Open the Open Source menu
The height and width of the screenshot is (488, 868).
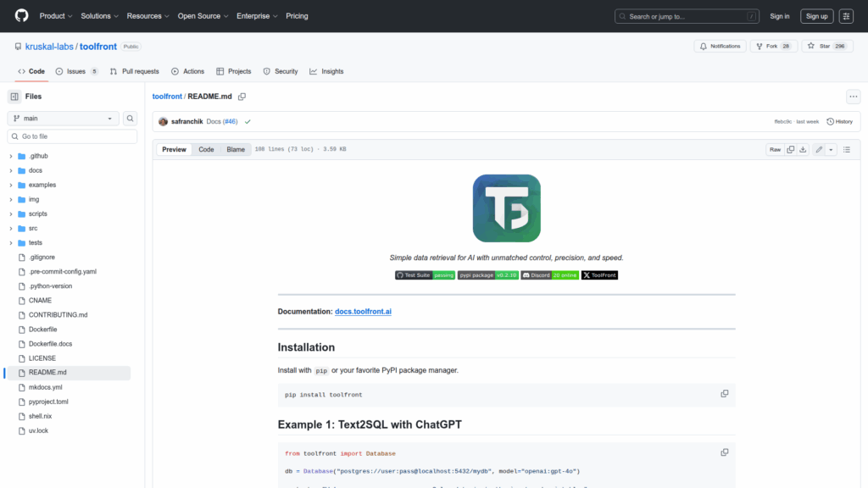pyautogui.click(x=203, y=16)
